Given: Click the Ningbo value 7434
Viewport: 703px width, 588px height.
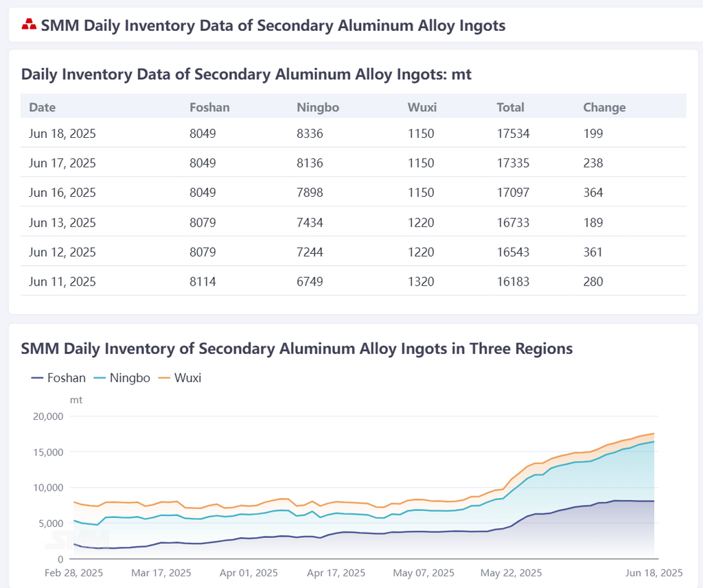Looking at the screenshot, I should point(310,222).
